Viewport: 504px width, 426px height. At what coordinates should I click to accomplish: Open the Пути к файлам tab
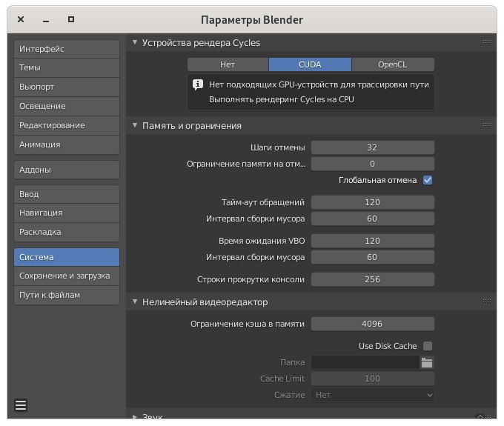click(67, 295)
